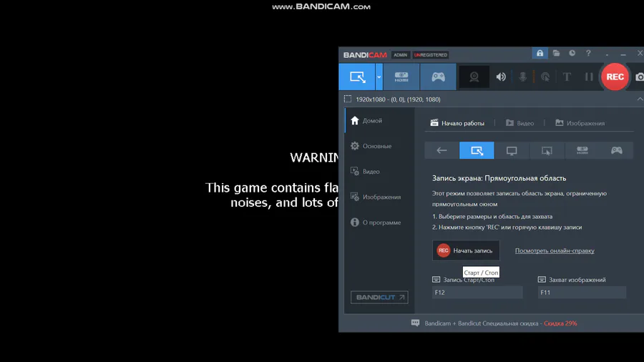Switch to Видео tab
The image size is (644, 362).
tap(519, 123)
